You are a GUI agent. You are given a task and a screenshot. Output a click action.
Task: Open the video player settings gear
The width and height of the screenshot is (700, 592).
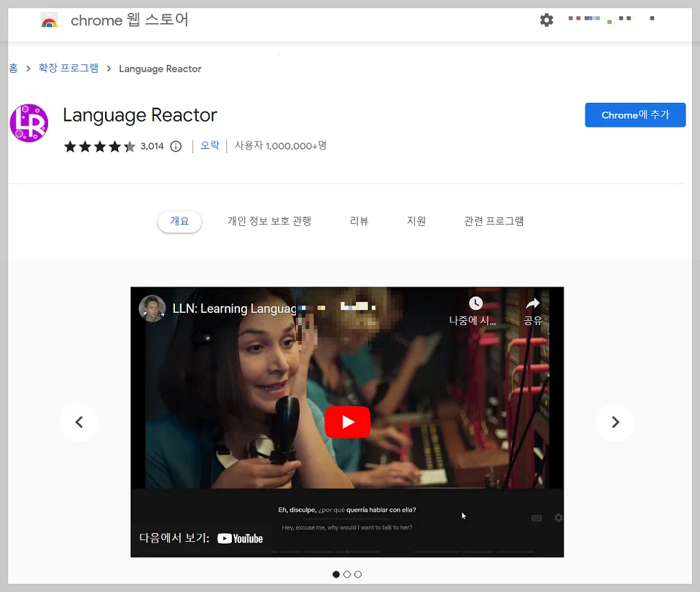(x=558, y=518)
